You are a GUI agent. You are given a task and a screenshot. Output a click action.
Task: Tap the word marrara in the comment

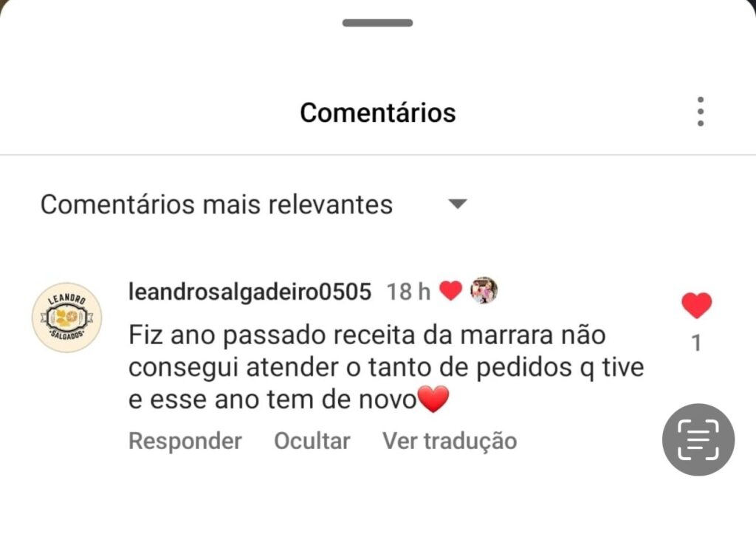coord(506,336)
